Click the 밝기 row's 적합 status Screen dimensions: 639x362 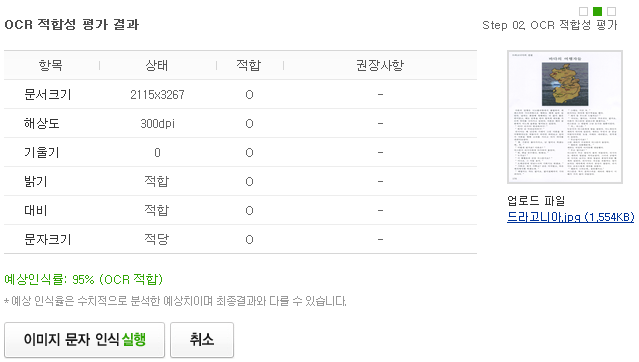pyautogui.click(x=156, y=181)
